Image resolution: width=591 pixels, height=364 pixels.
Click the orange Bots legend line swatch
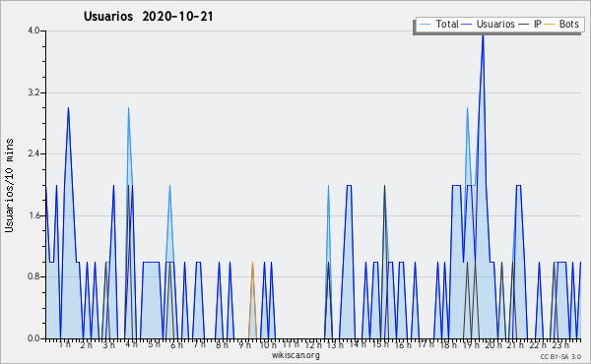(x=550, y=25)
